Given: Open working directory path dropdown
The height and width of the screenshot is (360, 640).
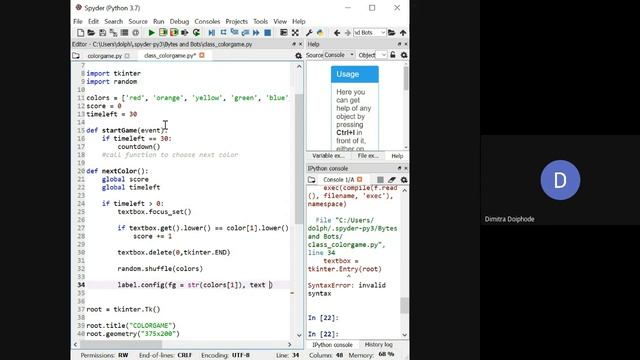Looking at the screenshot, I should click(x=382, y=33).
